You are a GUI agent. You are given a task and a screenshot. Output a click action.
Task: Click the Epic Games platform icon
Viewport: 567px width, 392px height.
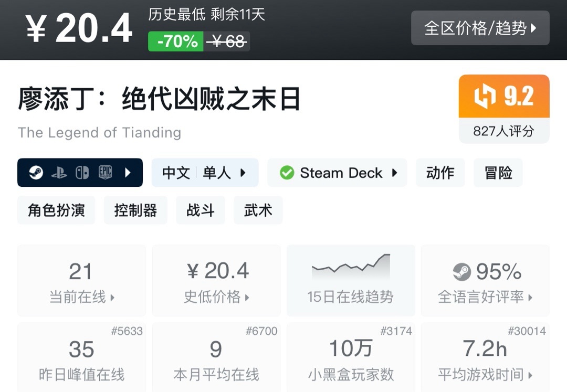tap(105, 173)
